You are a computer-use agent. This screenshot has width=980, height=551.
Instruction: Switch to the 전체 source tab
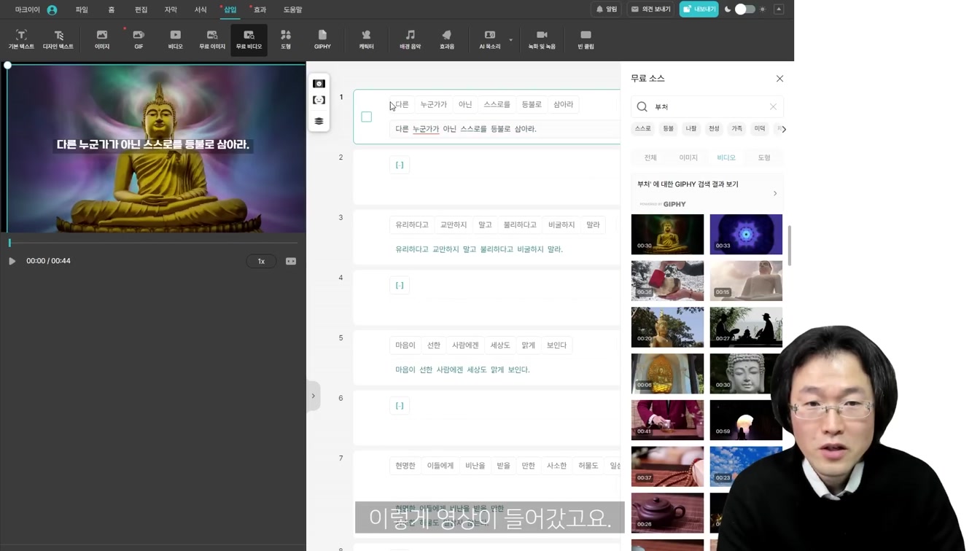650,157
